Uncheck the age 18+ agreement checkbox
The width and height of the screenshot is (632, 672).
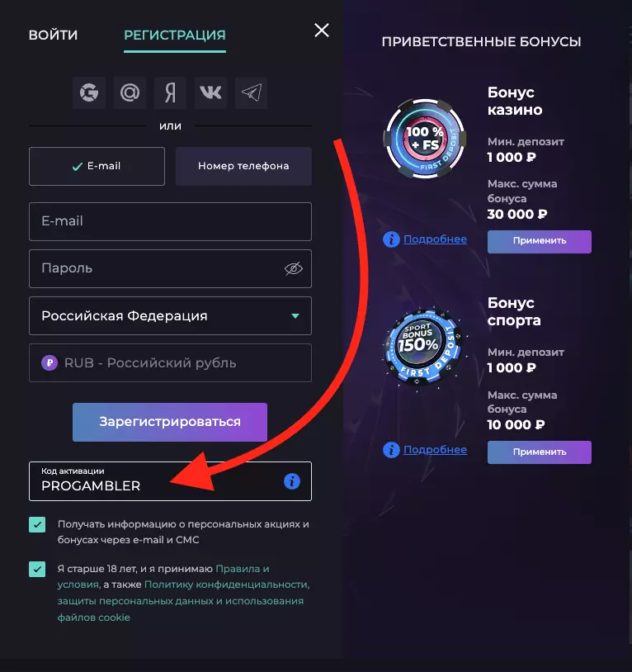tap(37, 570)
